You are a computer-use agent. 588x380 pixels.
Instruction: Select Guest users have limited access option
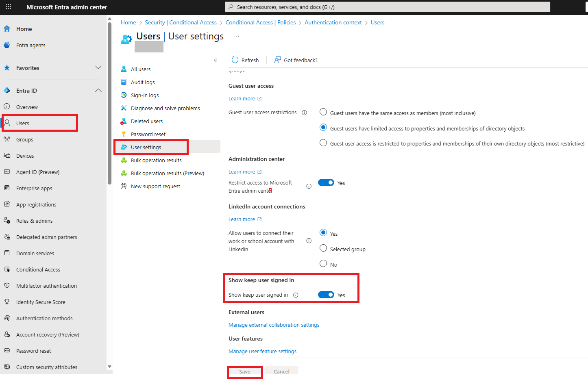pyautogui.click(x=323, y=127)
